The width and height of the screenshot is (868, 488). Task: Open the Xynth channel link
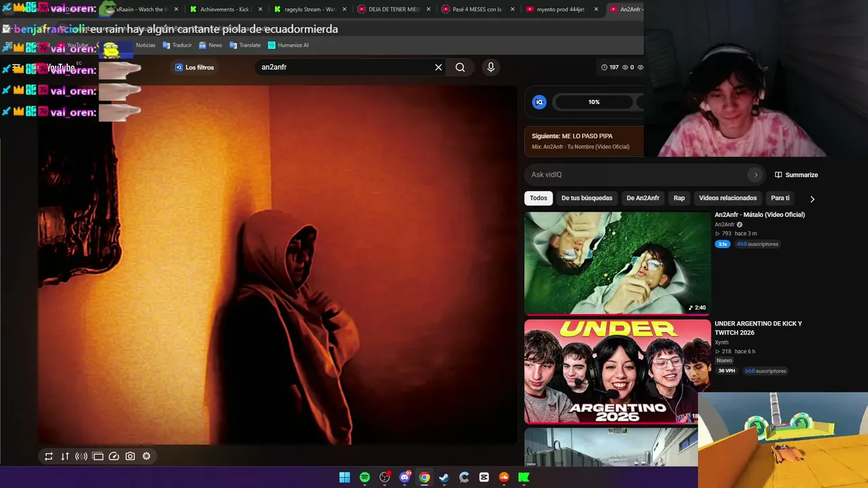722,343
